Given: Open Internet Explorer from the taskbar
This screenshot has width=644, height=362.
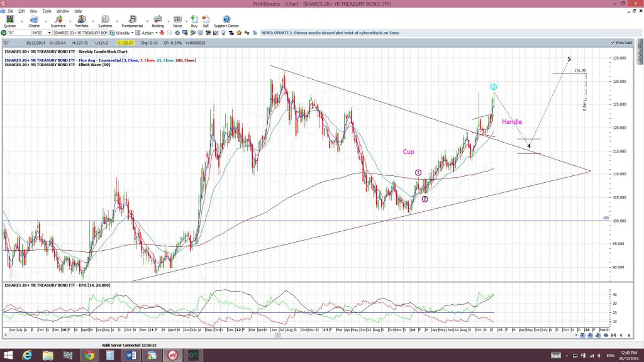Looking at the screenshot, I should click(27, 356).
